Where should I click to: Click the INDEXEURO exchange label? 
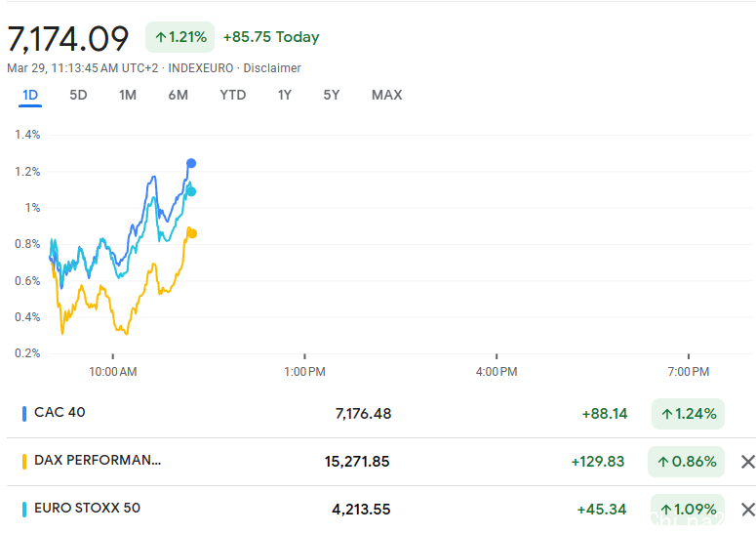tap(201, 68)
